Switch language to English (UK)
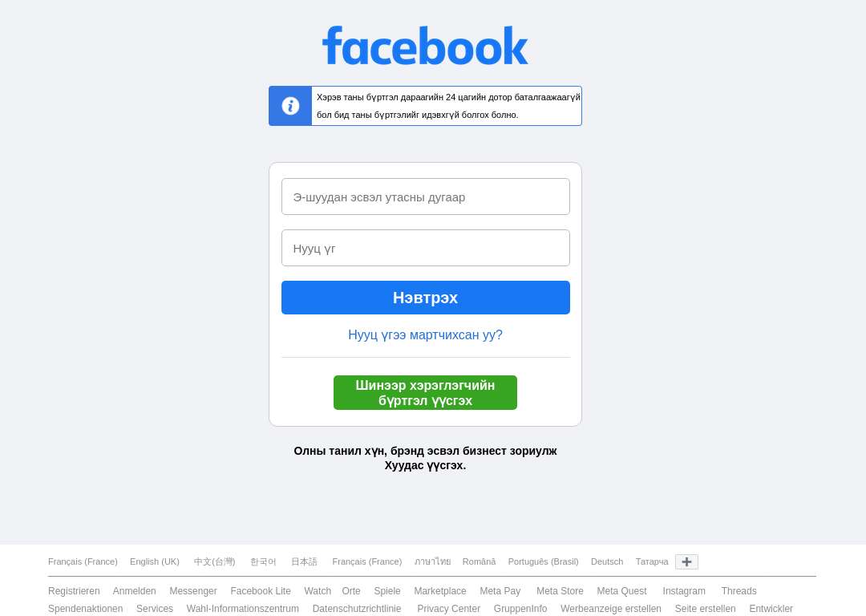Viewport: 866px width, 616px height. [x=155, y=561]
